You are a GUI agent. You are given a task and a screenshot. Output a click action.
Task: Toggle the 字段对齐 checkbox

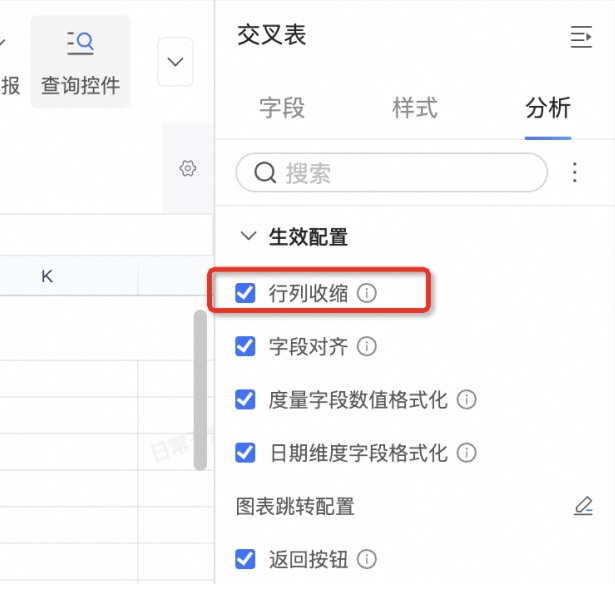(x=245, y=347)
